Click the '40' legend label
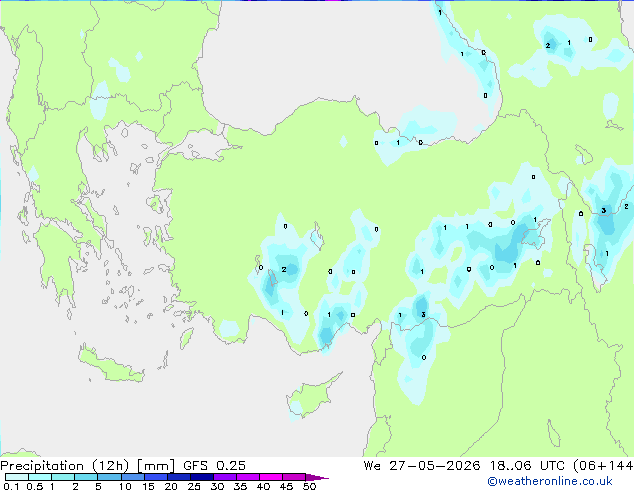The height and width of the screenshot is (490, 634). coord(263,486)
